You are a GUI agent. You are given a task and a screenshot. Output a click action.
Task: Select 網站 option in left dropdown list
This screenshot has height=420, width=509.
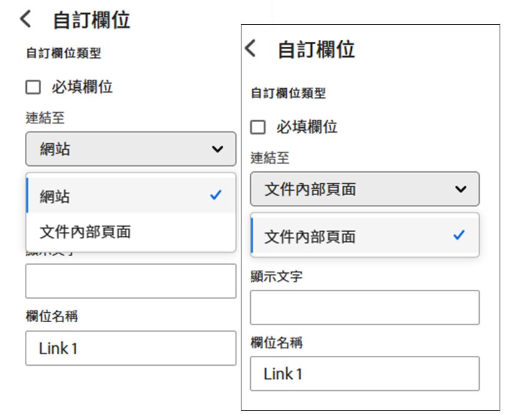(131, 196)
